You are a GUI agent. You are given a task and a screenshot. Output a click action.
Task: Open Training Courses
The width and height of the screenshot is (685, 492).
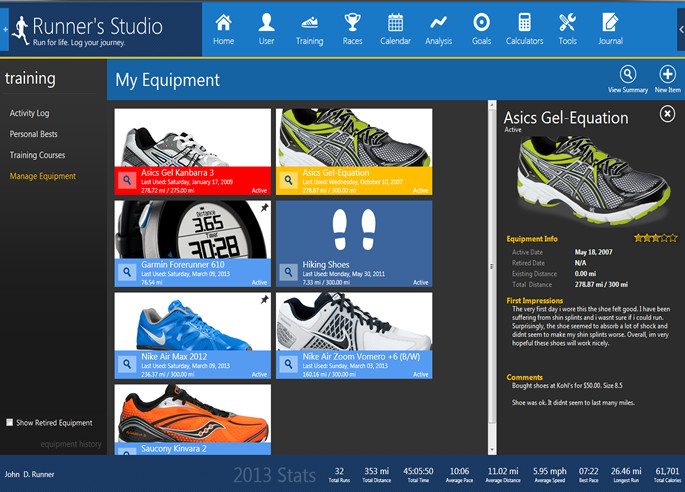pos(37,155)
